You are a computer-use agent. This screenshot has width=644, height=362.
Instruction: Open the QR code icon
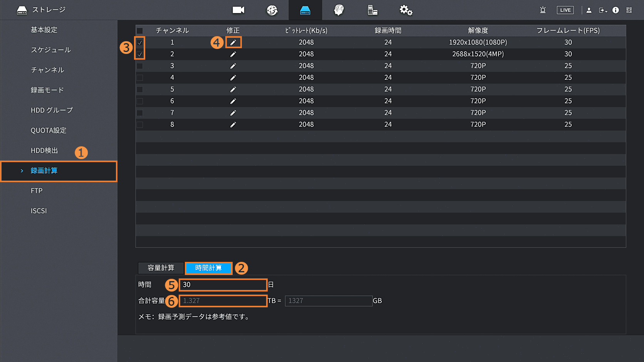tap(629, 10)
